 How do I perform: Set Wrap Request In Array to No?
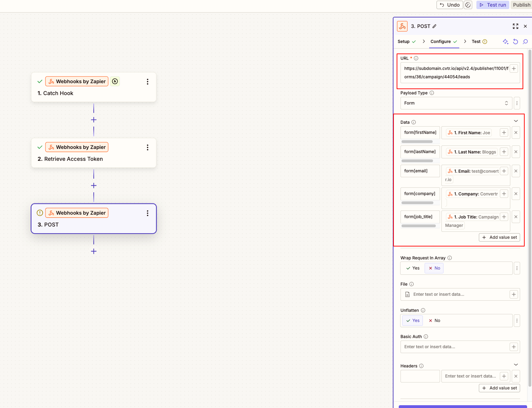[434, 268]
